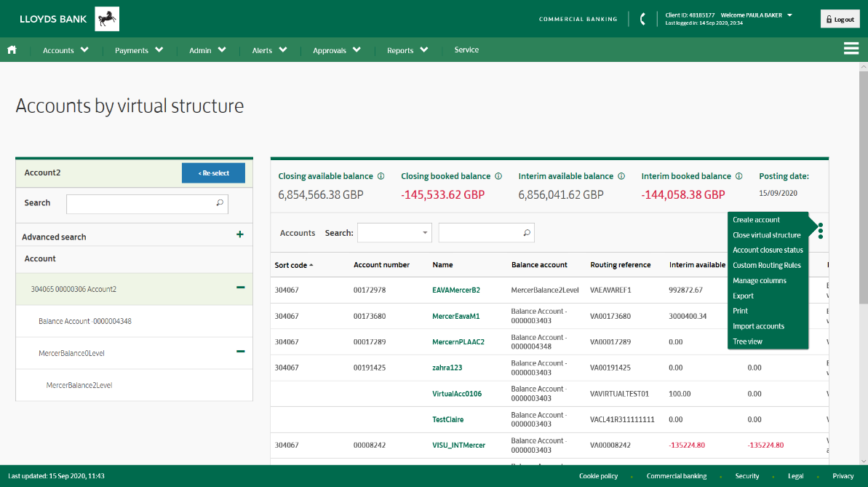The height and width of the screenshot is (487, 868).
Task: Select Import accounts option
Action: 758,326
